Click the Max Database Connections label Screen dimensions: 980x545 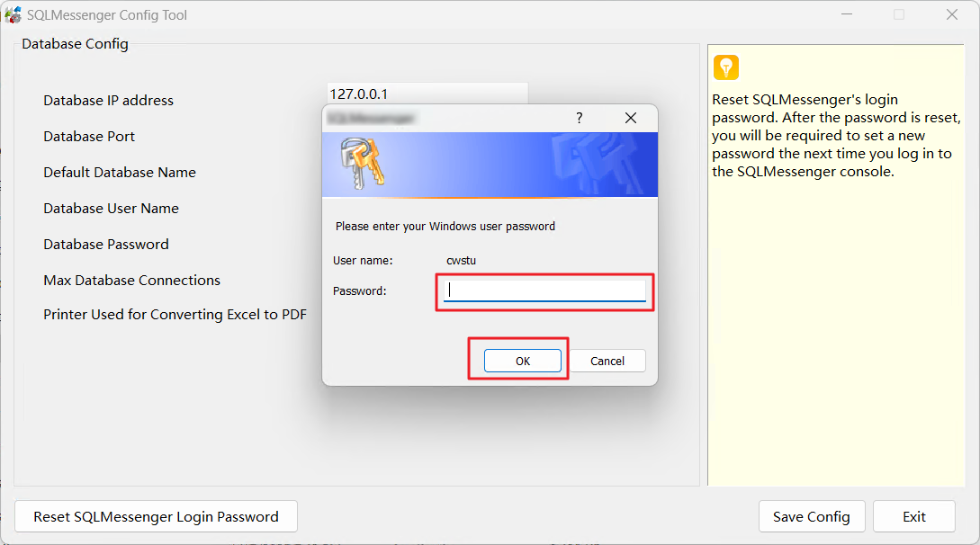coord(131,281)
